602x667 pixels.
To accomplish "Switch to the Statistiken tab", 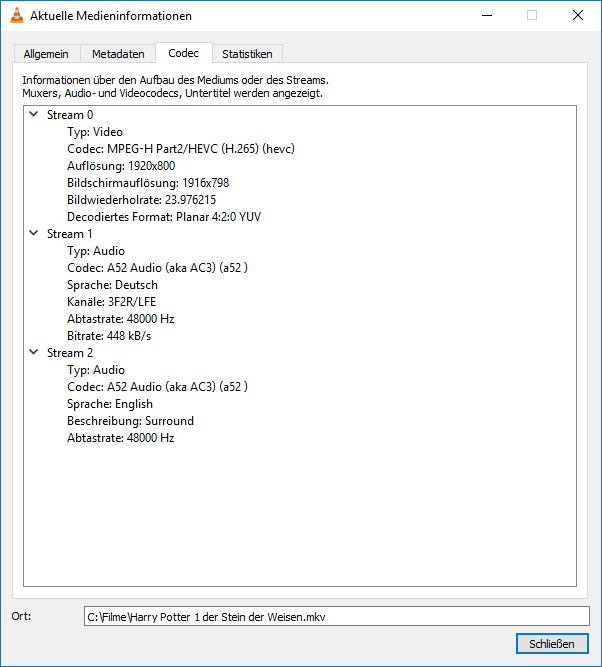I will [x=247, y=54].
